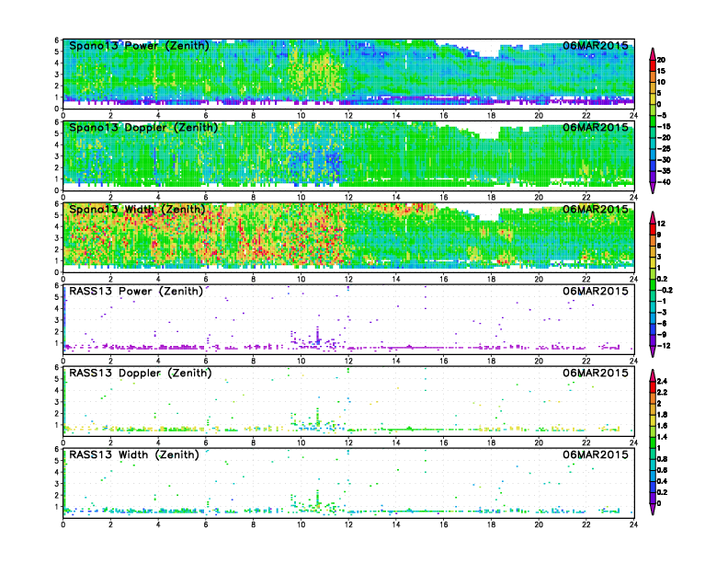This screenshot has width=728, height=563.
Task: Click the pink top arrow of top colorbar
Action: pos(653,54)
